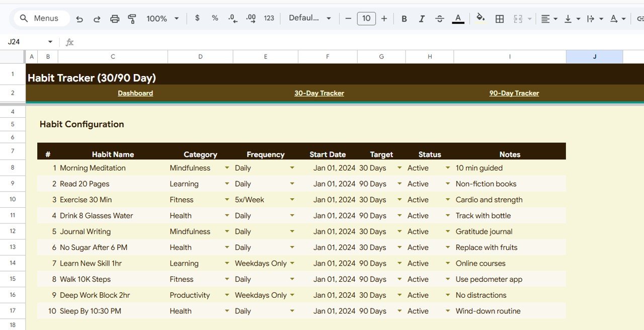The width and height of the screenshot is (644, 330).
Task: Print the spreadsheet using the printer icon
Action: tap(115, 19)
